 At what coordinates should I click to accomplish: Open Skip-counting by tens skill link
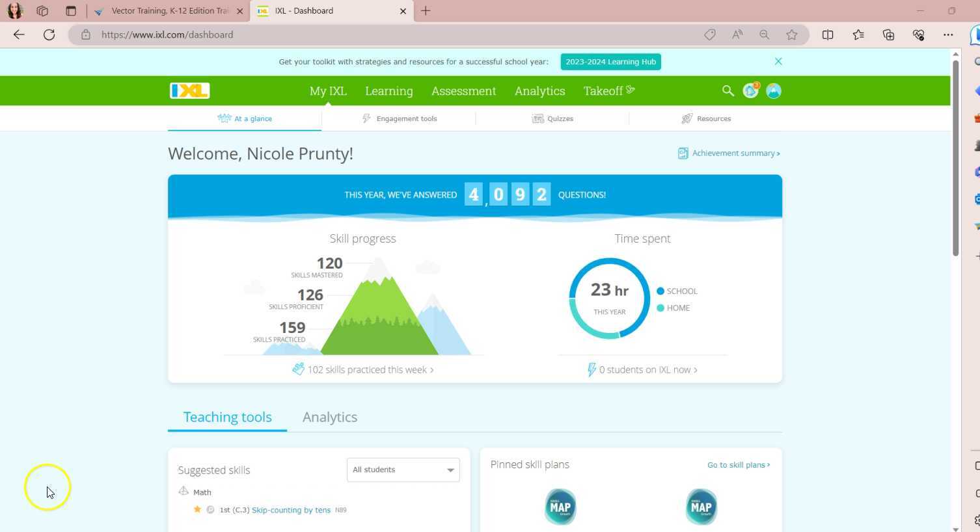point(291,510)
